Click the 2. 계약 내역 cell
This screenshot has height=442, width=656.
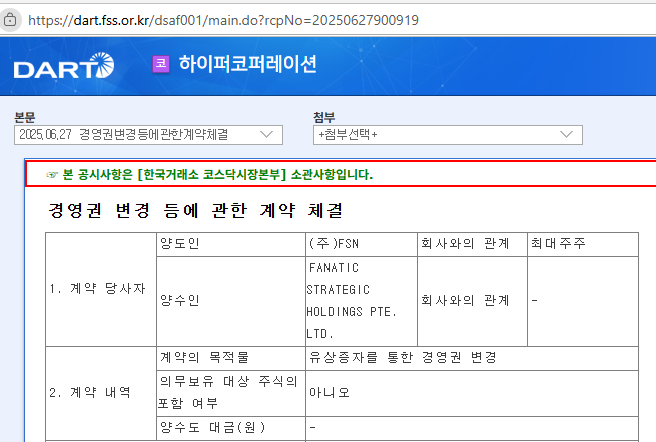(101, 393)
